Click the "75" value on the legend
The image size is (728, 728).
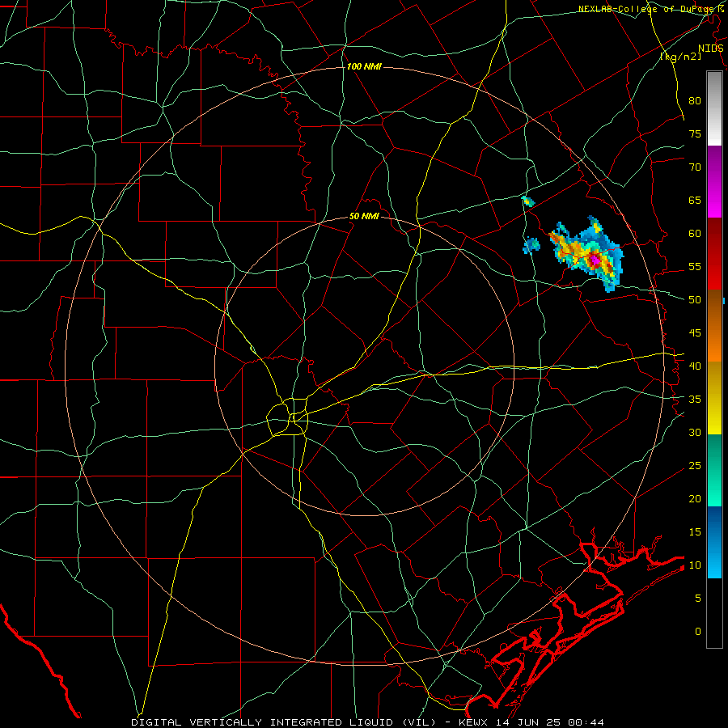(x=695, y=134)
